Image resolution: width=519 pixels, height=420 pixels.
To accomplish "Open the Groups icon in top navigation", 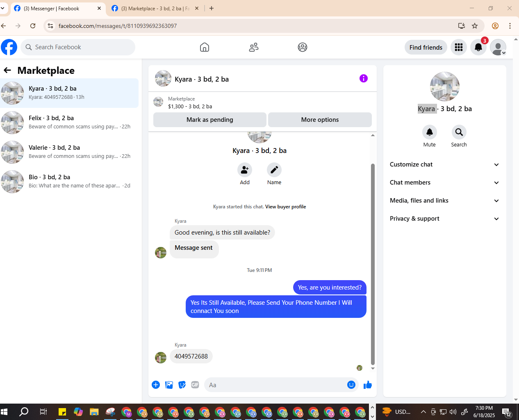I will pyautogui.click(x=303, y=47).
